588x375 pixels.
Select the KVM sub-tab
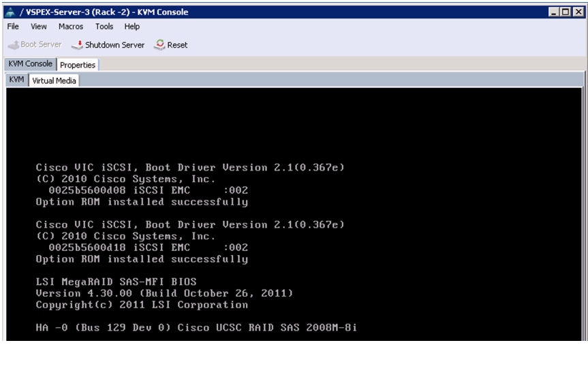(16, 80)
